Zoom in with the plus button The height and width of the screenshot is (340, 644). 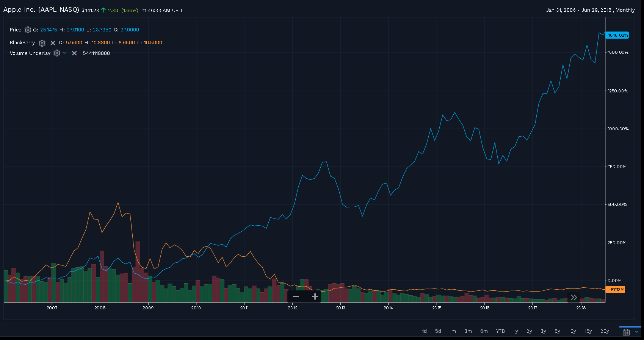(315, 296)
